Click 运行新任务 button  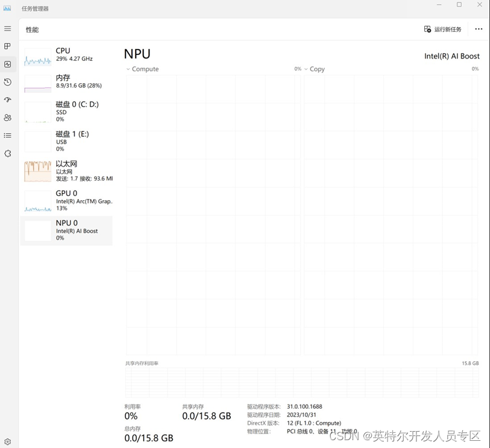(x=442, y=29)
